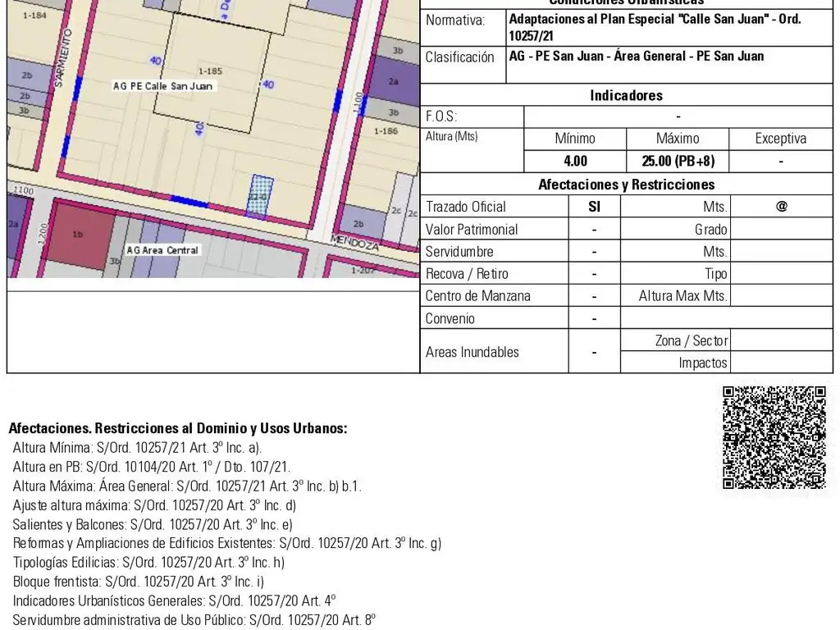Click the maximum height value 25.00 (PB+8)
840x630 pixels.
pos(678,162)
